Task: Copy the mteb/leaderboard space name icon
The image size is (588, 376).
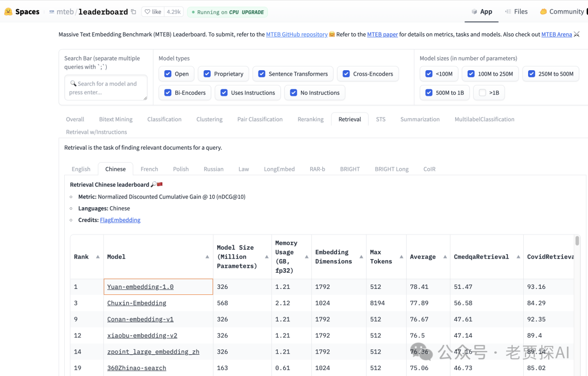Action: click(133, 11)
